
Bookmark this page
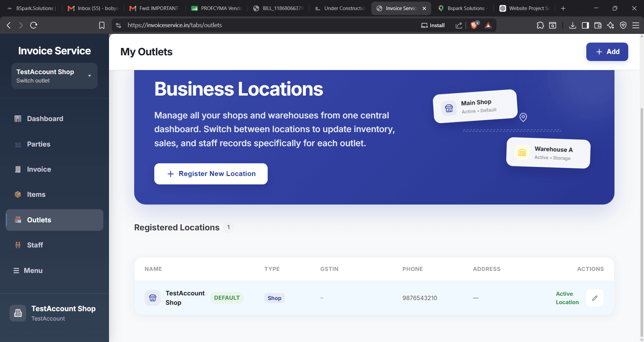[102, 25]
